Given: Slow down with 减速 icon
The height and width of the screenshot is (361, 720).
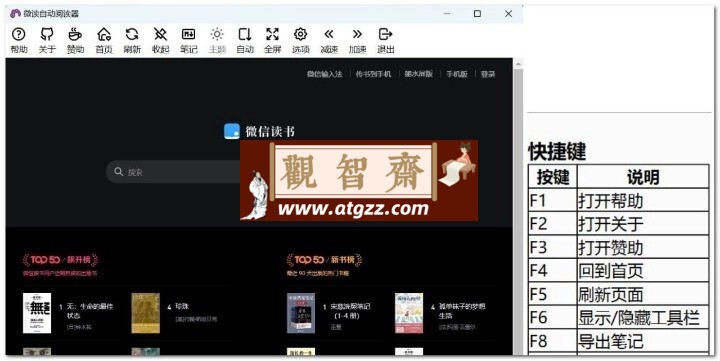Looking at the screenshot, I should pyautogui.click(x=329, y=34).
